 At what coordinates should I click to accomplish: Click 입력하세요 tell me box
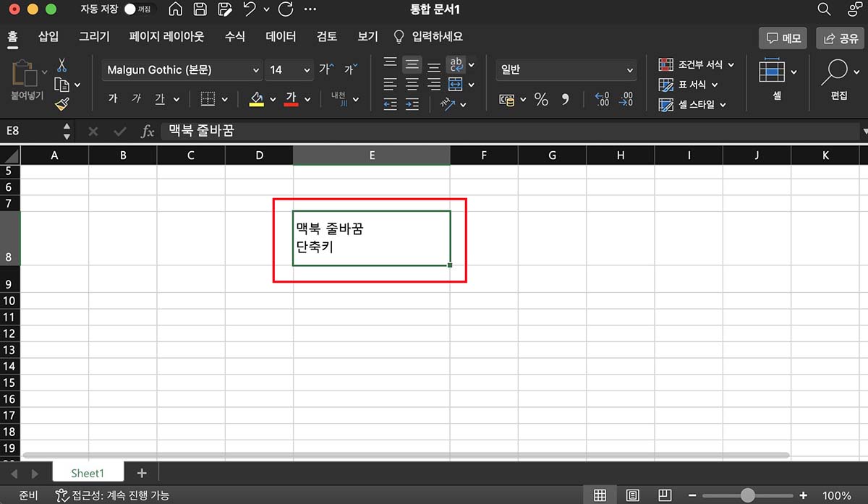click(x=428, y=36)
